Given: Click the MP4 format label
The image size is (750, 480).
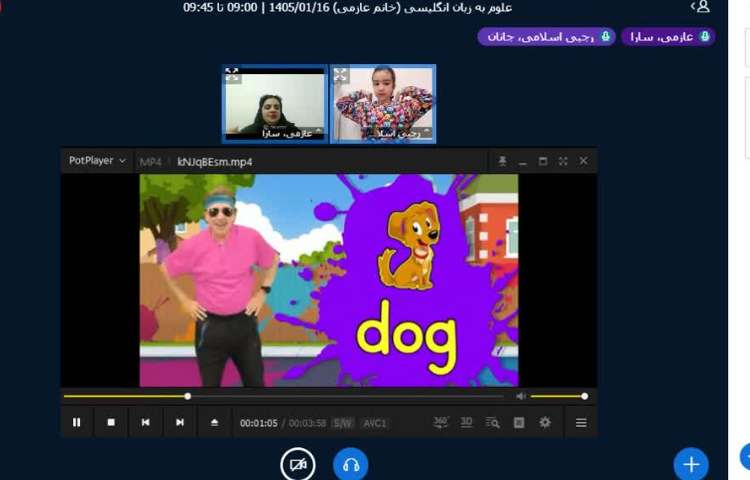Looking at the screenshot, I should 150,162.
